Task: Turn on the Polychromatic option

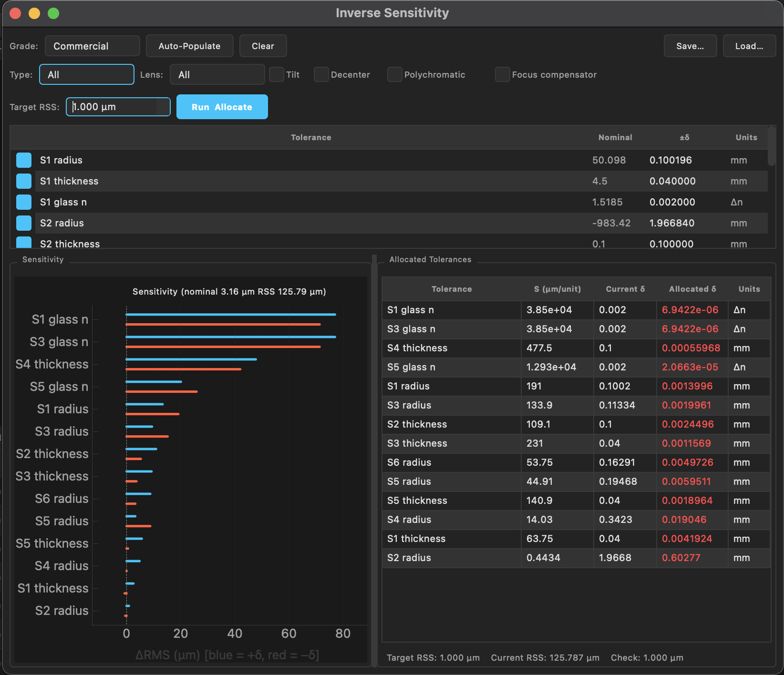Action: pos(395,75)
